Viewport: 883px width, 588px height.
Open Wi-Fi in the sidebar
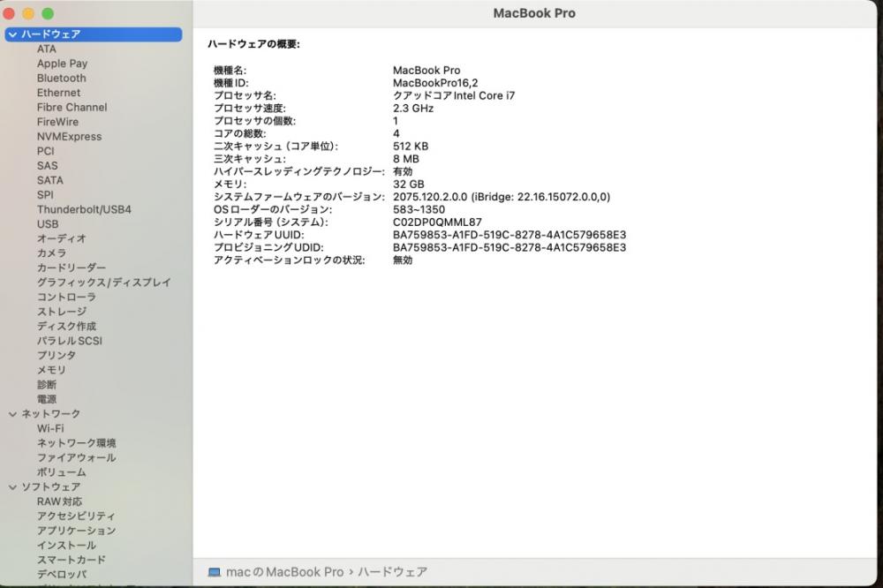coord(50,428)
